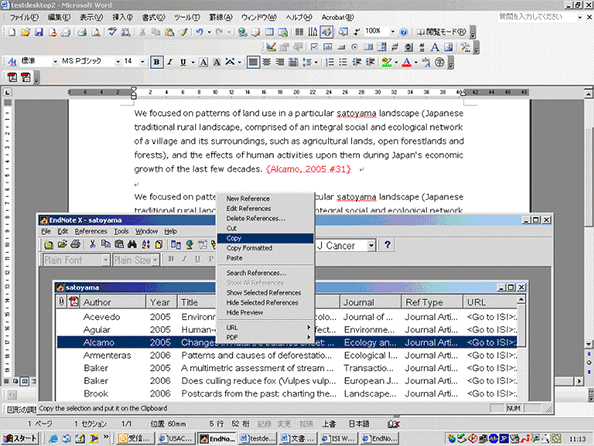This screenshot has height=446, width=594.
Task: Choose Copy Formatted from context menu
Action: point(265,248)
